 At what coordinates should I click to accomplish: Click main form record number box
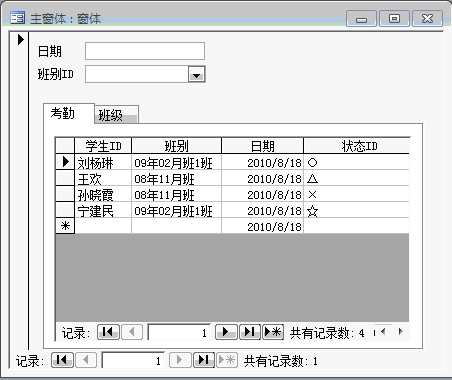[x=133, y=360]
